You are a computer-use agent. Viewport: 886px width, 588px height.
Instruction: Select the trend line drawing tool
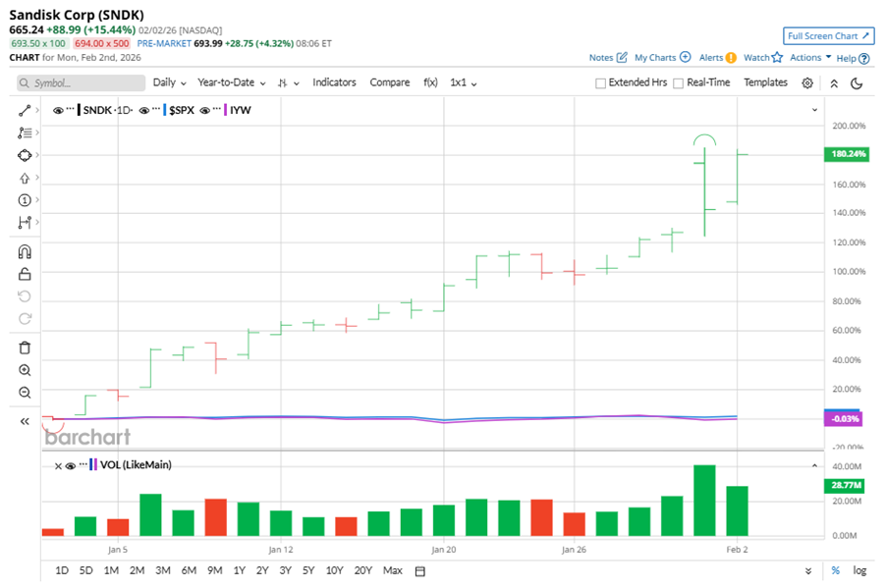[25, 111]
